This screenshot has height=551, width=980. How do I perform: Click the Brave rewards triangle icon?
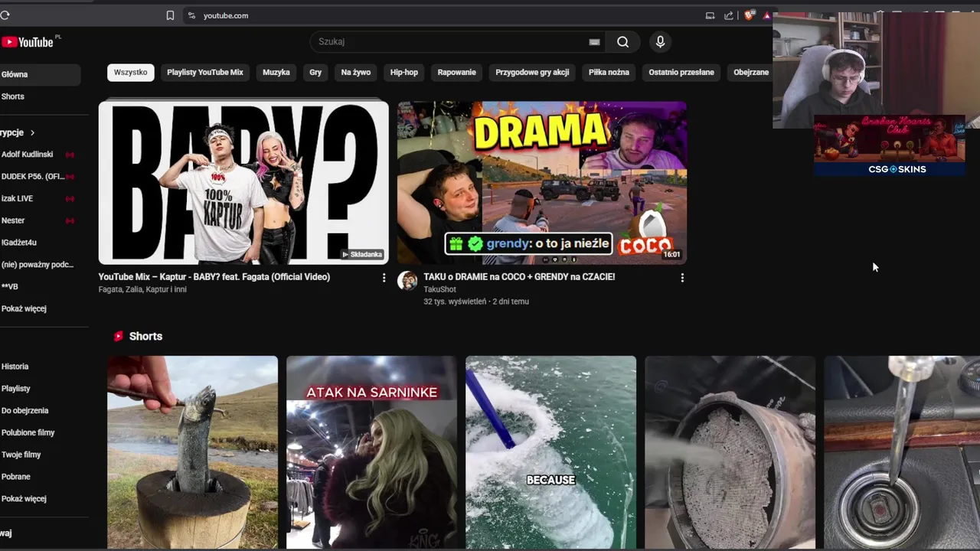766,15
